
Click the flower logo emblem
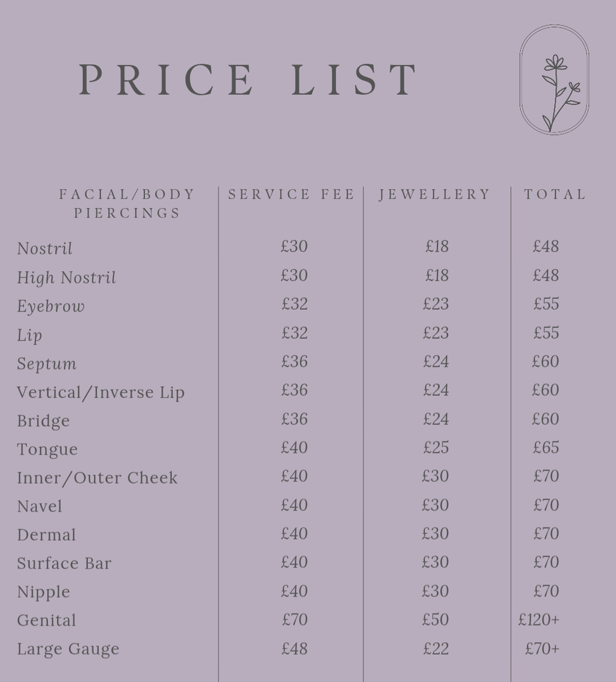554,79
